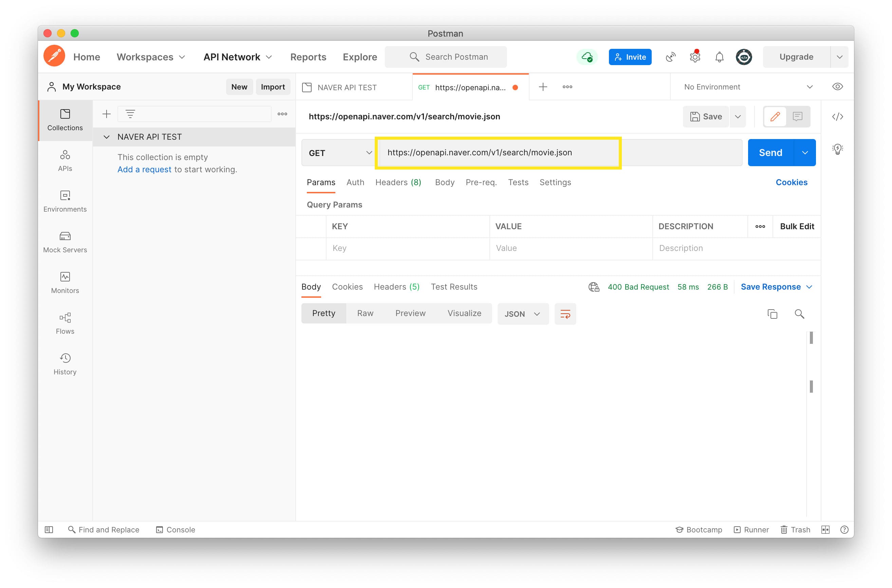Click the settings gear icon
This screenshot has height=588, width=892.
coord(694,57)
